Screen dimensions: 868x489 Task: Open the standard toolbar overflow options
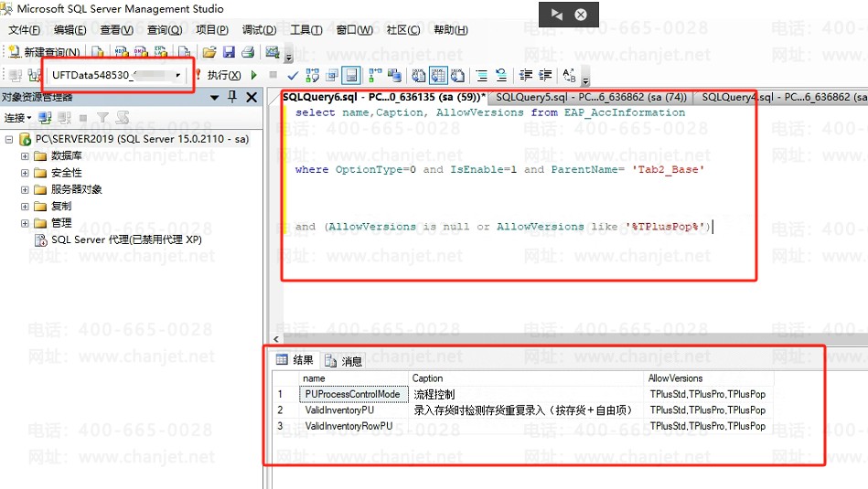288,57
